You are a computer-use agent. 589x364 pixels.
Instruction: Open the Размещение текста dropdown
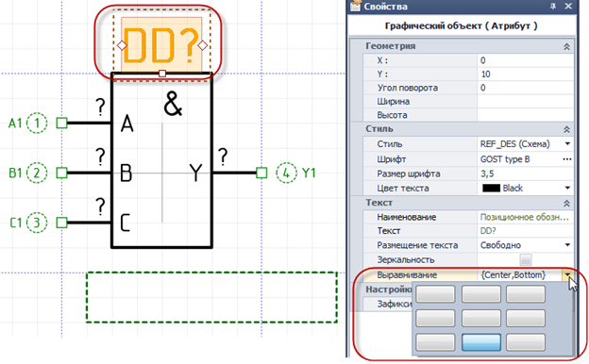click(x=567, y=245)
